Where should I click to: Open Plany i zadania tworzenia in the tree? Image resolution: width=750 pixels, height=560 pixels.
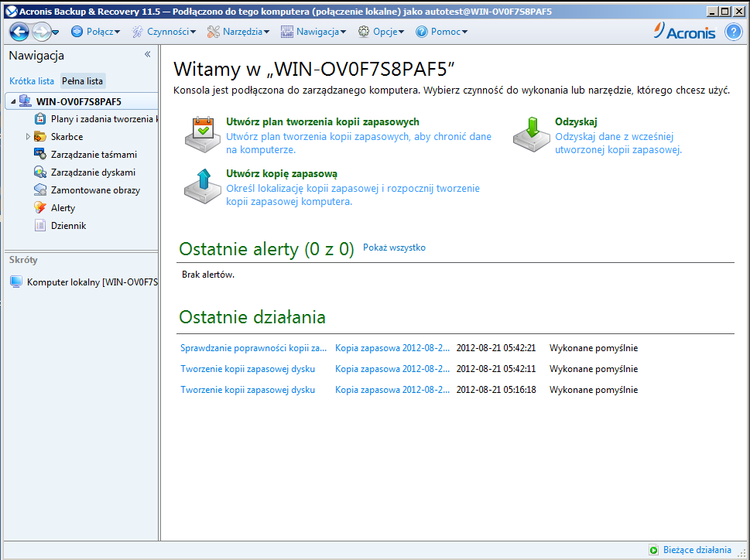pos(104,119)
